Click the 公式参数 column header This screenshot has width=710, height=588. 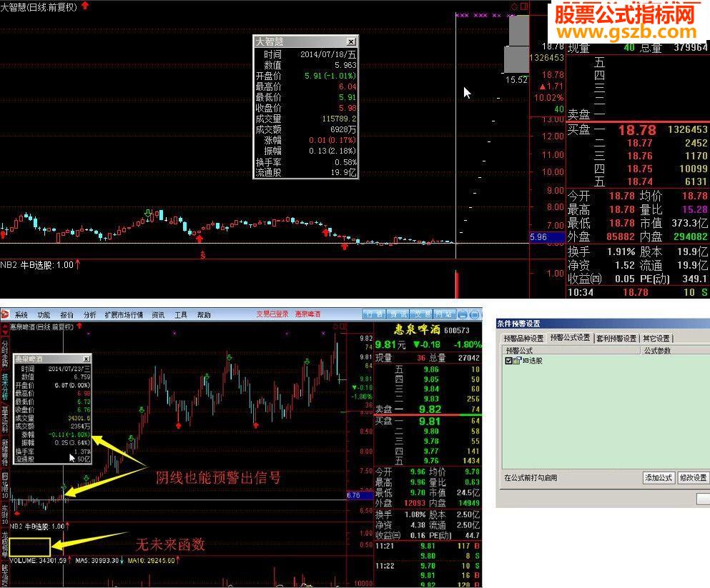coord(675,351)
